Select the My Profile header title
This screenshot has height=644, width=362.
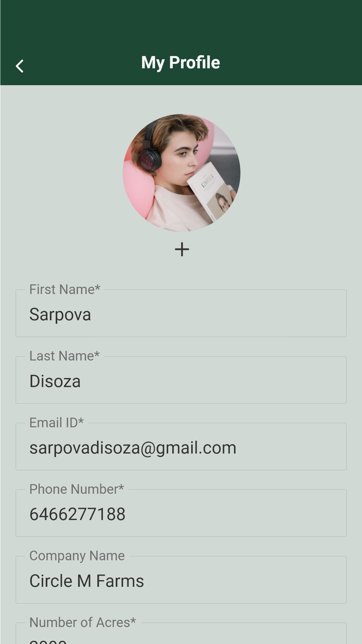[181, 63]
